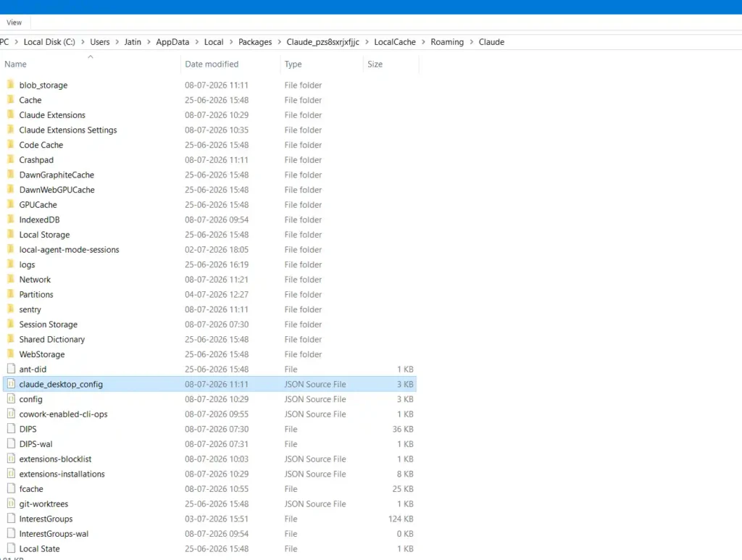This screenshot has width=742, height=560.
Task: Click the 124 KB size cell
Action: click(401, 519)
